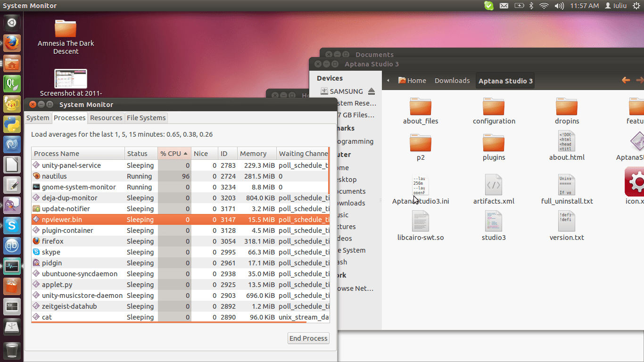Click the Wi-Fi network indicator in top panel
The height and width of the screenshot is (362, 644).
[x=544, y=6]
